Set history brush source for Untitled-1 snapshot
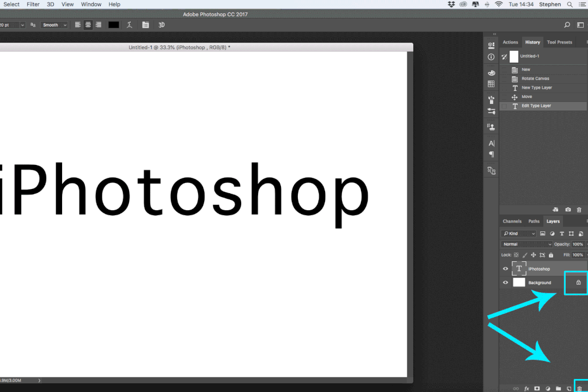Image resolution: width=588 pixels, height=392 pixels. tap(504, 57)
